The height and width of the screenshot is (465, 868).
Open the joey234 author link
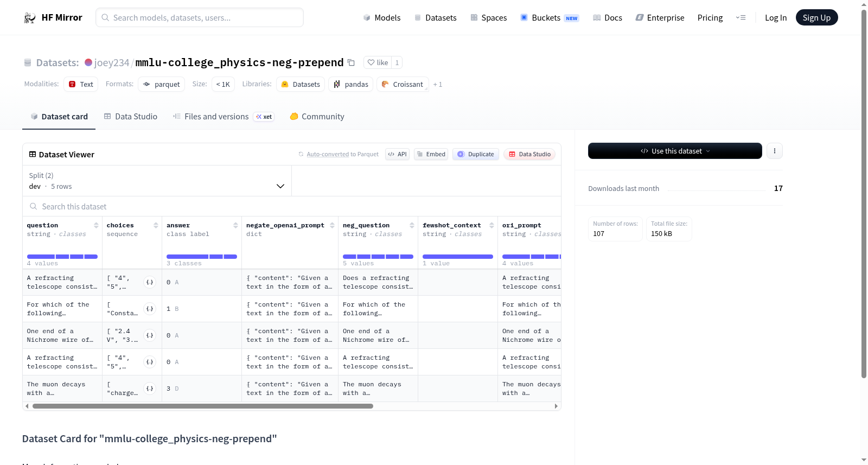[x=112, y=62]
